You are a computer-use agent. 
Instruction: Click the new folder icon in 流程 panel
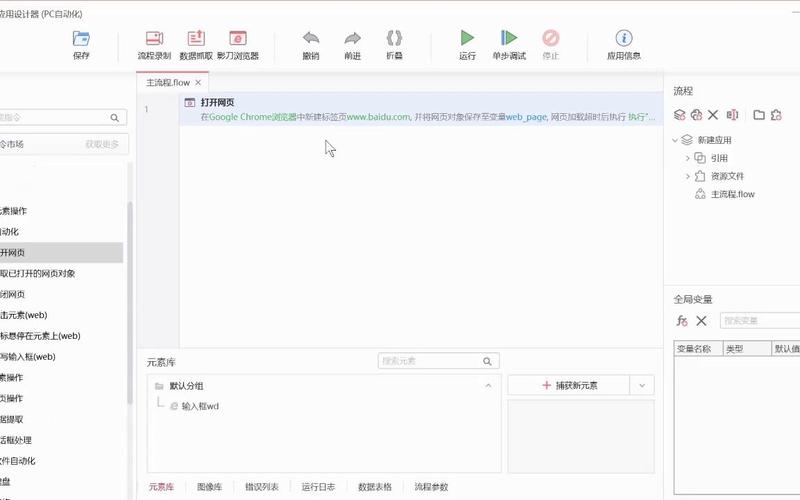coord(759,115)
